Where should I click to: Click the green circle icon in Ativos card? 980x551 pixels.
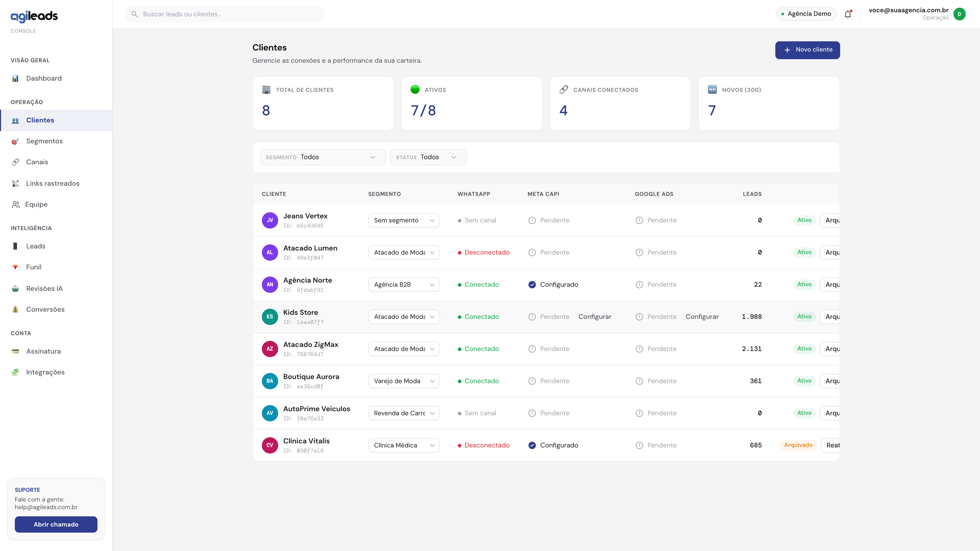point(415,89)
